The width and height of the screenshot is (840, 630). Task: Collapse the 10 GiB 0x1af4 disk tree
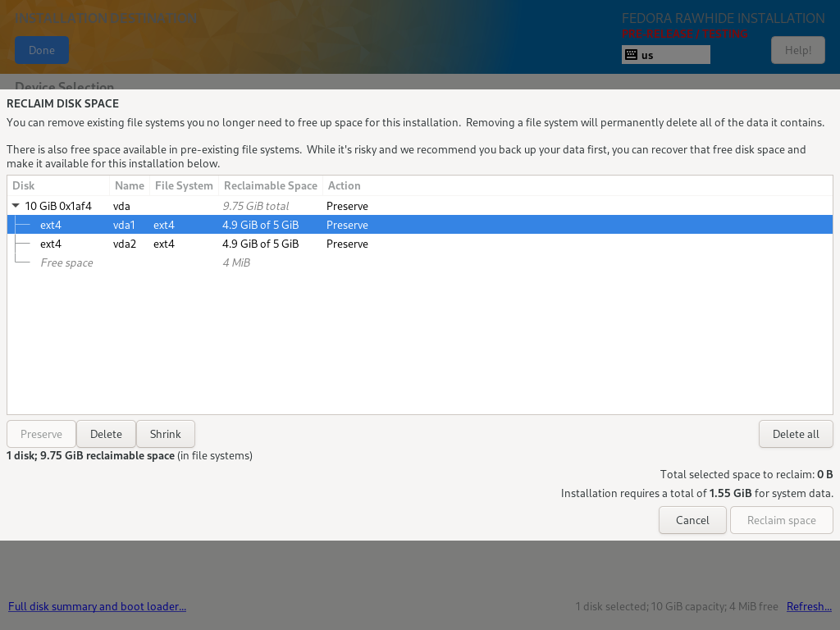coord(16,206)
